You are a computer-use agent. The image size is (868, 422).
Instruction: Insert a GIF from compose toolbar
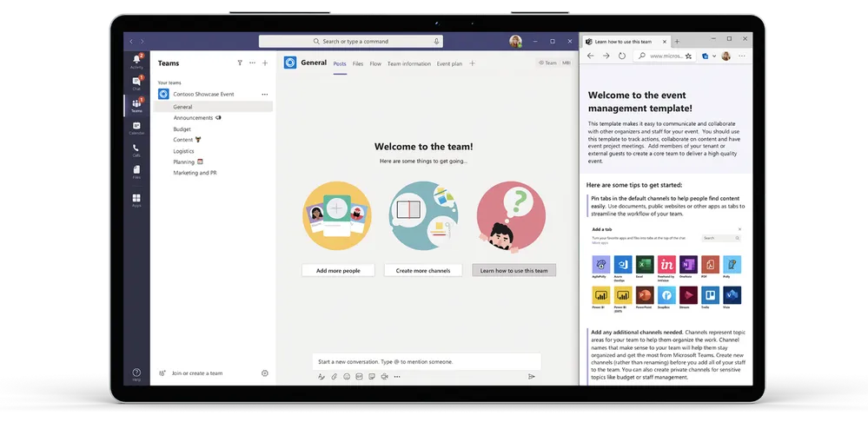[359, 377]
